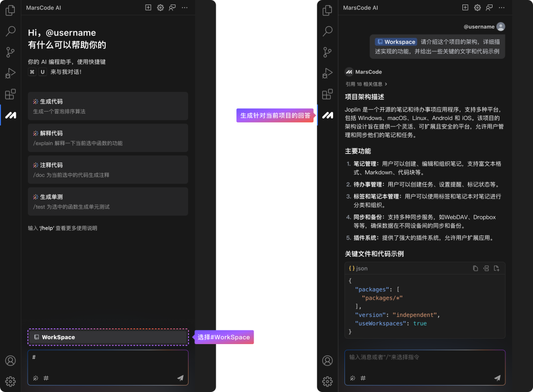
Task: Click sparkle command icon in right input
Action: 353,378
